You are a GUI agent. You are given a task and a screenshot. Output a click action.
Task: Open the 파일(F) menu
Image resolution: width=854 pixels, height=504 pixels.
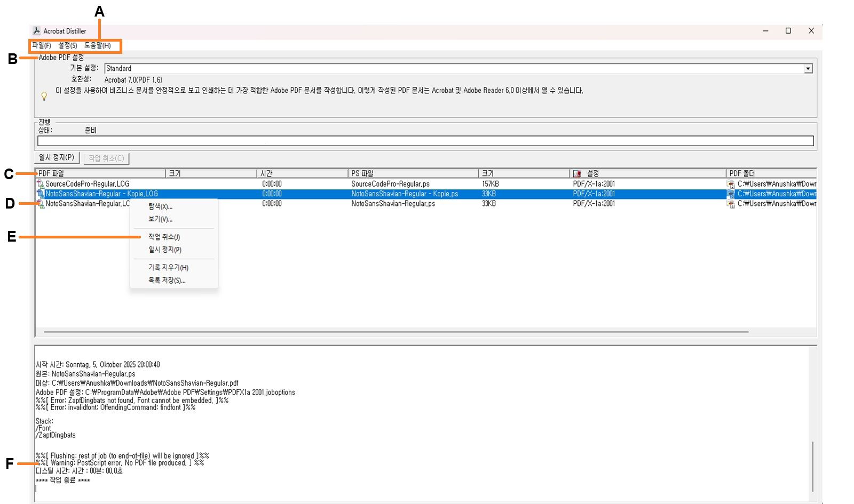pyautogui.click(x=42, y=46)
